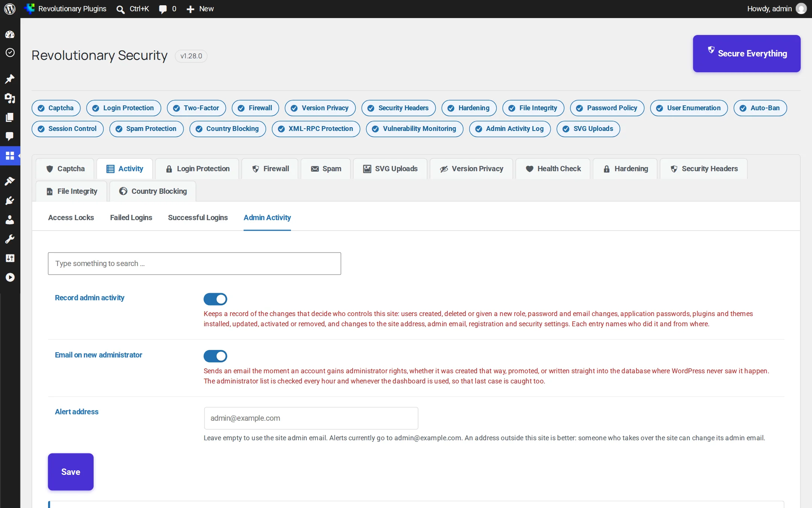
Task: Open the Appearance brush icon in sidebar
Action: coord(10,181)
